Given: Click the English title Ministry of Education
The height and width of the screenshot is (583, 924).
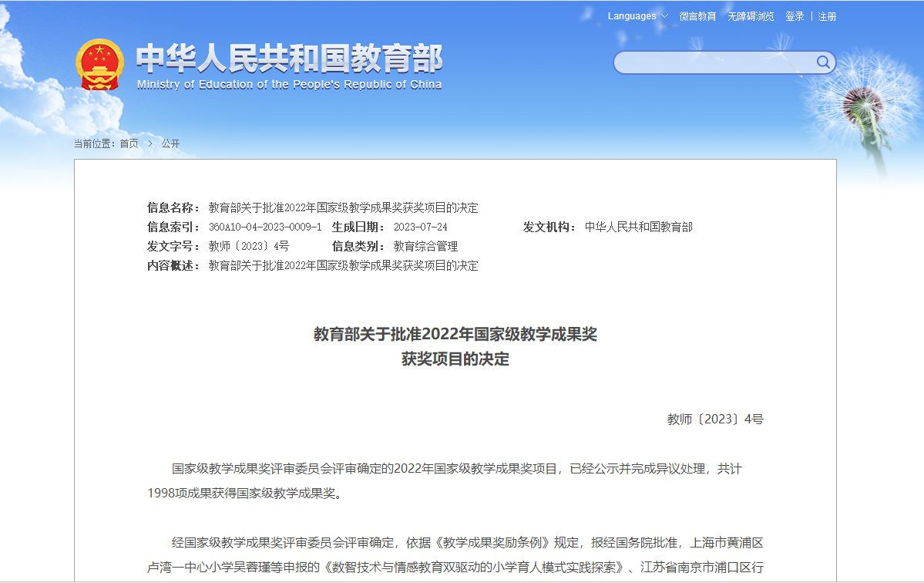Looking at the screenshot, I should coord(289,84).
